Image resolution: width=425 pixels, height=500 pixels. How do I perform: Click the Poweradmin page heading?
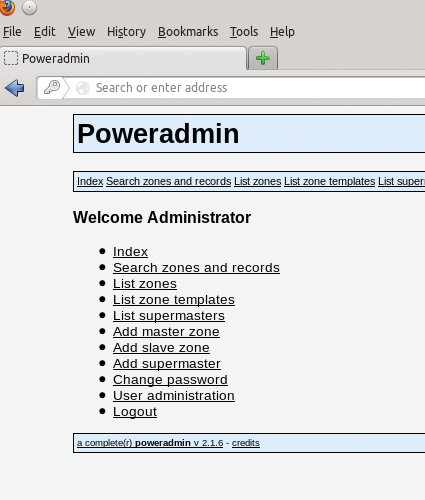(x=158, y=133)
